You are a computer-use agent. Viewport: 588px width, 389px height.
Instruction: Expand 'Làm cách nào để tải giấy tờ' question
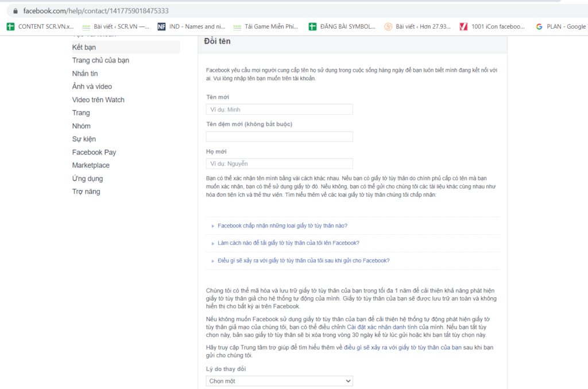pyautogui.click(x=288, y=243)
